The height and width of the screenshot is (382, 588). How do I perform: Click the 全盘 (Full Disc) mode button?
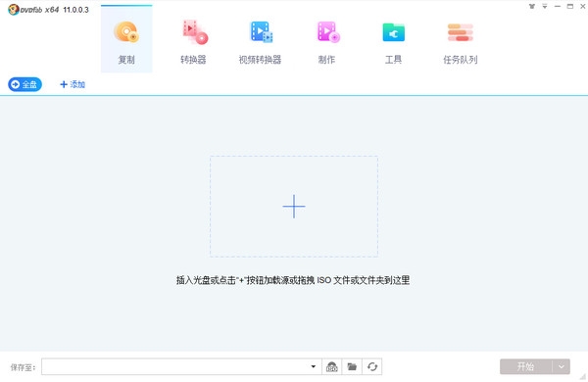(24, 84)
